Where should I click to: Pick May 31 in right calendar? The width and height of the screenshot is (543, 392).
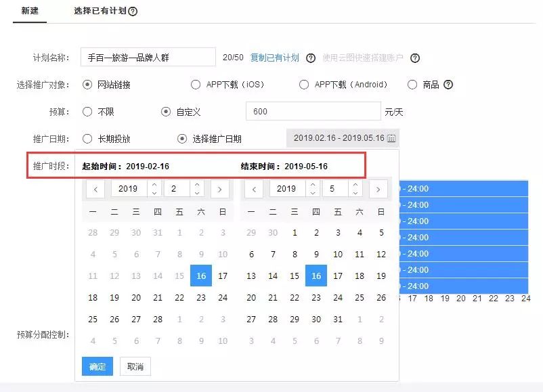tap(338, 320)
